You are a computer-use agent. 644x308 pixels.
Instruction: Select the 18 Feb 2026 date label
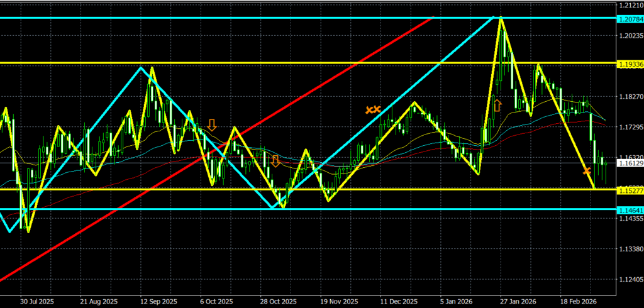coord(578,301)
